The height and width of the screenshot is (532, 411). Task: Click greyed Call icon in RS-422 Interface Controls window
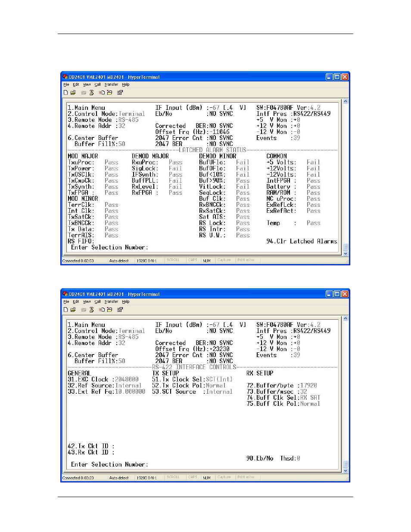84,309
